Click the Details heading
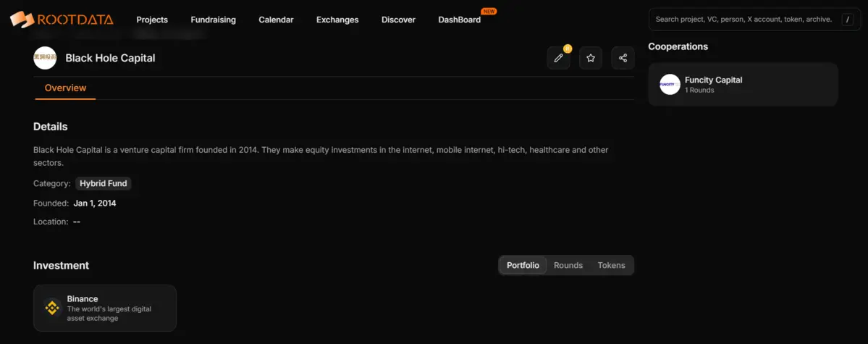The width and height of the screenshot is (868, 344). (51, 127)
